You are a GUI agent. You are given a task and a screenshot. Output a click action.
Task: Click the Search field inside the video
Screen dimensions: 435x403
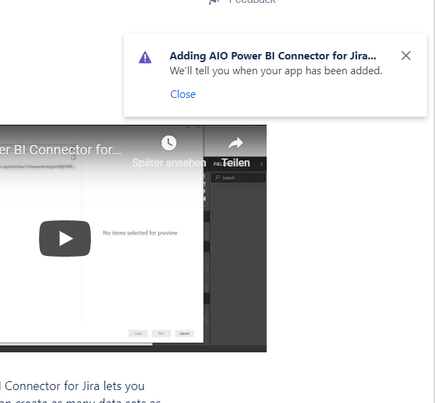tap(238, 178)
